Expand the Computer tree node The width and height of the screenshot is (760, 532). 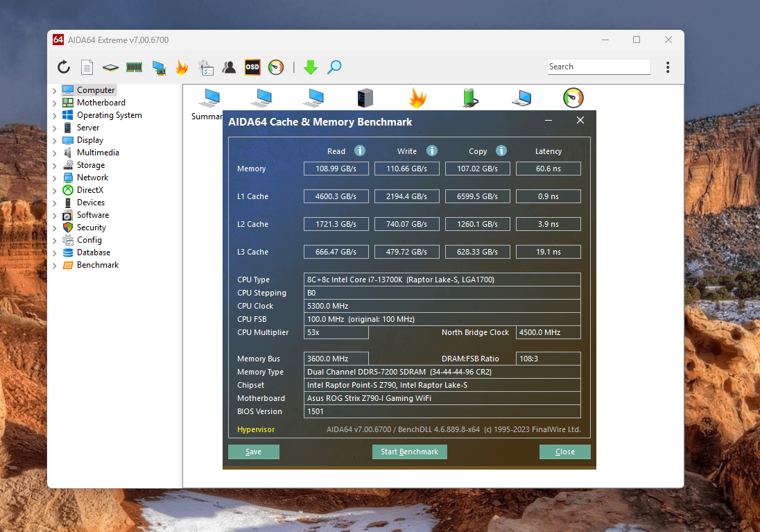54,91
